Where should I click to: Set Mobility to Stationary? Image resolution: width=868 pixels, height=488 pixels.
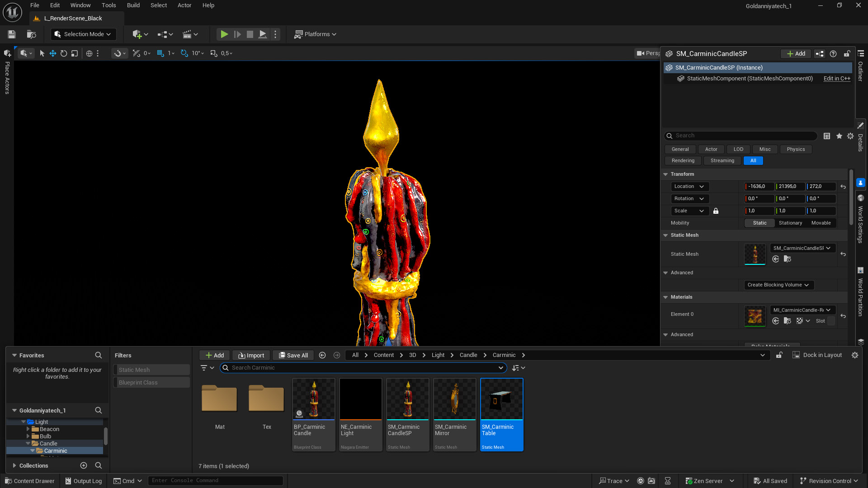point(790,223)
